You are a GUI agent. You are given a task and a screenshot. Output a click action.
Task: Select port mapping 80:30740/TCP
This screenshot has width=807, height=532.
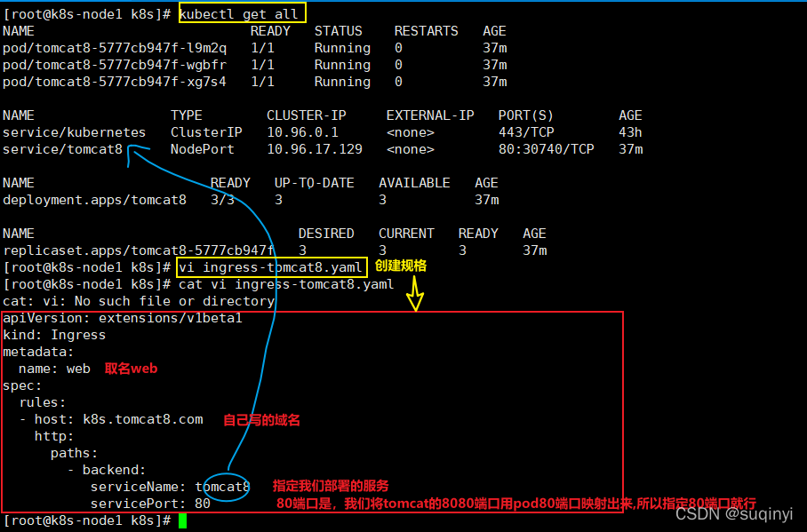(546, 149)
